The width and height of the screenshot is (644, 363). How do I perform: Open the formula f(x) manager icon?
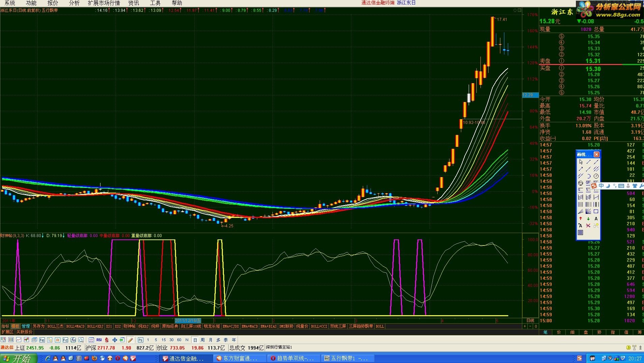point(73,340)
